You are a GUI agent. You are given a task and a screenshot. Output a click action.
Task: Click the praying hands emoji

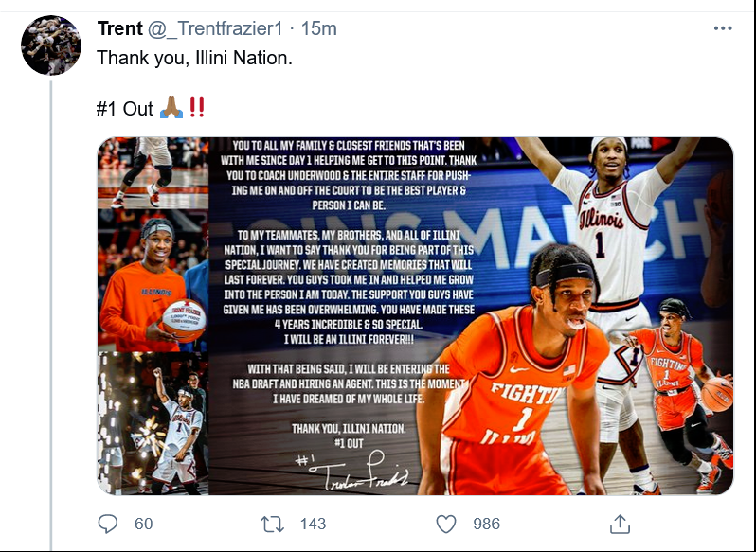pos(171,109)
